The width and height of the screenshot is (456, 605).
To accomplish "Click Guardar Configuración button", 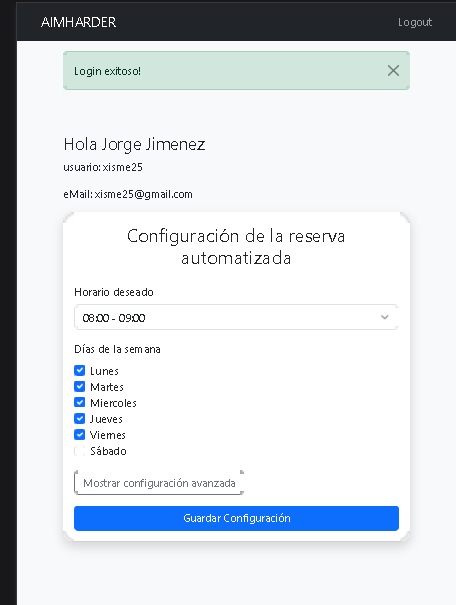I will click(236, 518).
